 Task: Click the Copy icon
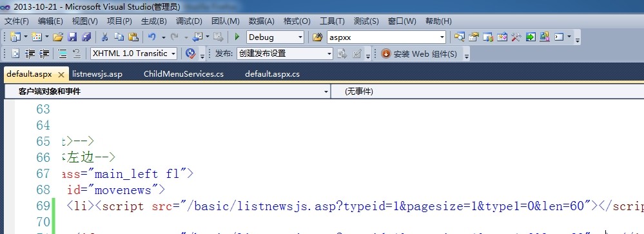(119, 37)
